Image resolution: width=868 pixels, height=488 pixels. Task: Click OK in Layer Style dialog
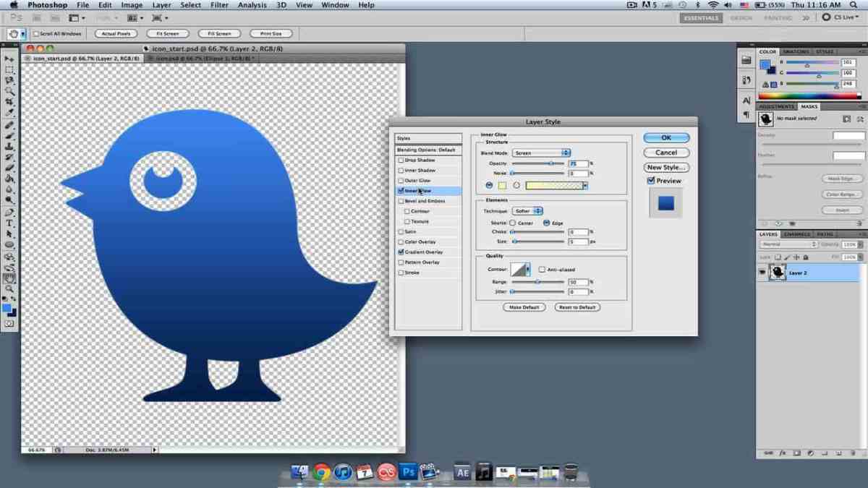pos(666,138)
